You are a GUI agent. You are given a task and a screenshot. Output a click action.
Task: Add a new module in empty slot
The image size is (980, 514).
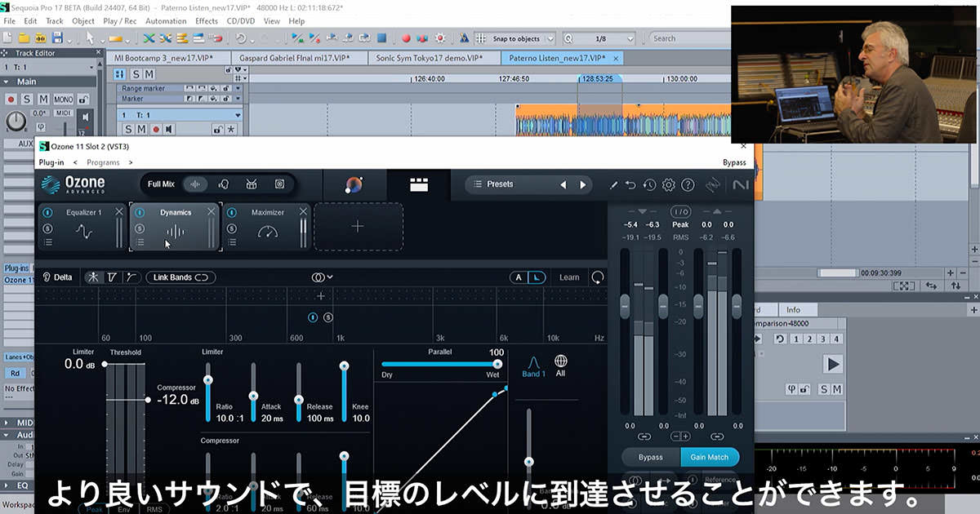click(x=358, y=226)
